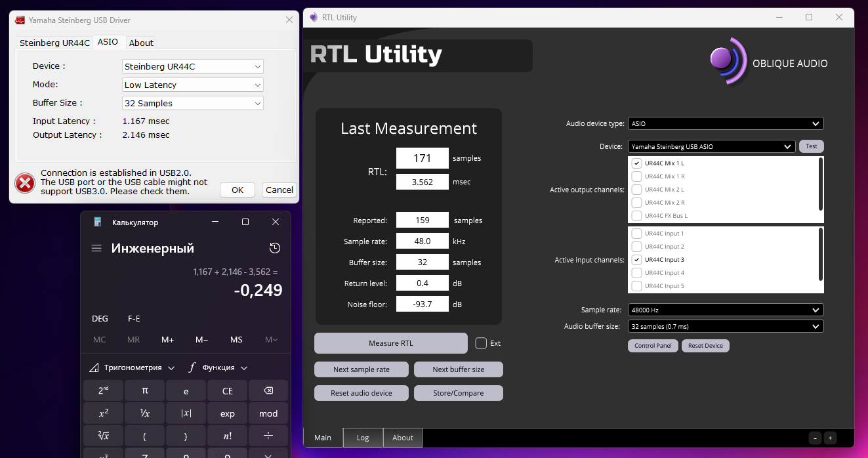Expand the Функция dropdown in calculator
868x458 pixels.
[218, 367]
